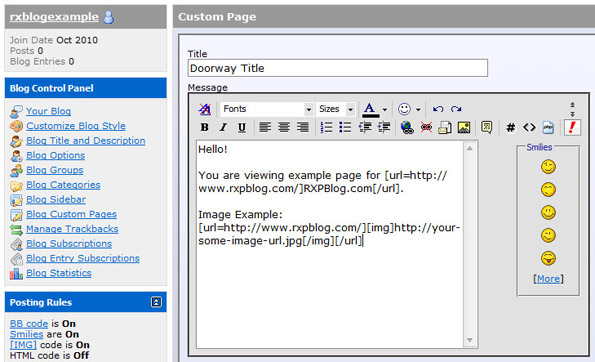Viewport: 595px width, 362px height.
Task: Click the BB code help link
Action: (x=29, y=324)
